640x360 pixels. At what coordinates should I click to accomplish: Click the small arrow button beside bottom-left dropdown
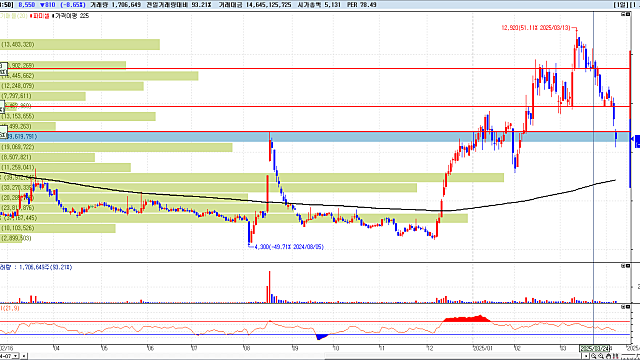tap(23, 356)
